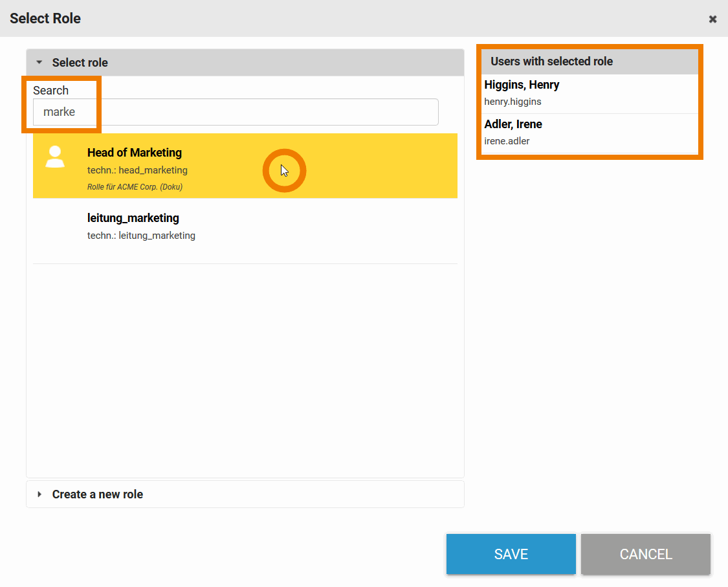The image size is (728, 587).
Task: Click the 'Select role' accordion heading text
Action: tap(80, 63)
